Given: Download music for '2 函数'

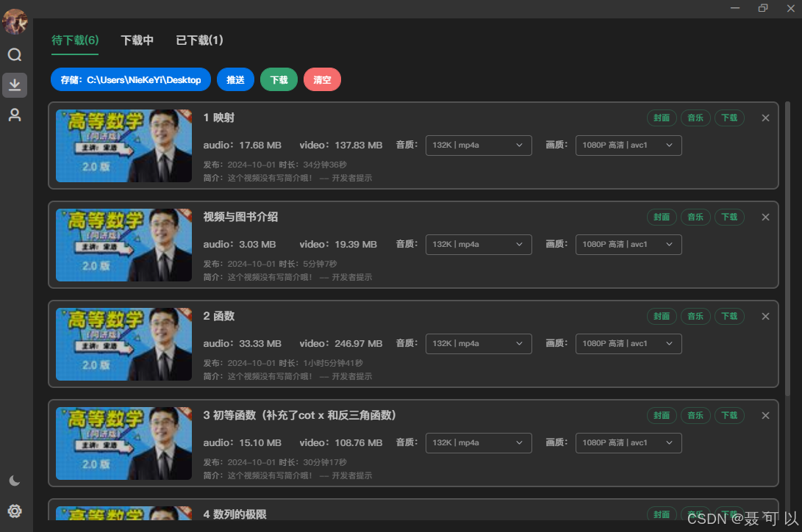Looking at the screenshot, I should pos(695,317).
